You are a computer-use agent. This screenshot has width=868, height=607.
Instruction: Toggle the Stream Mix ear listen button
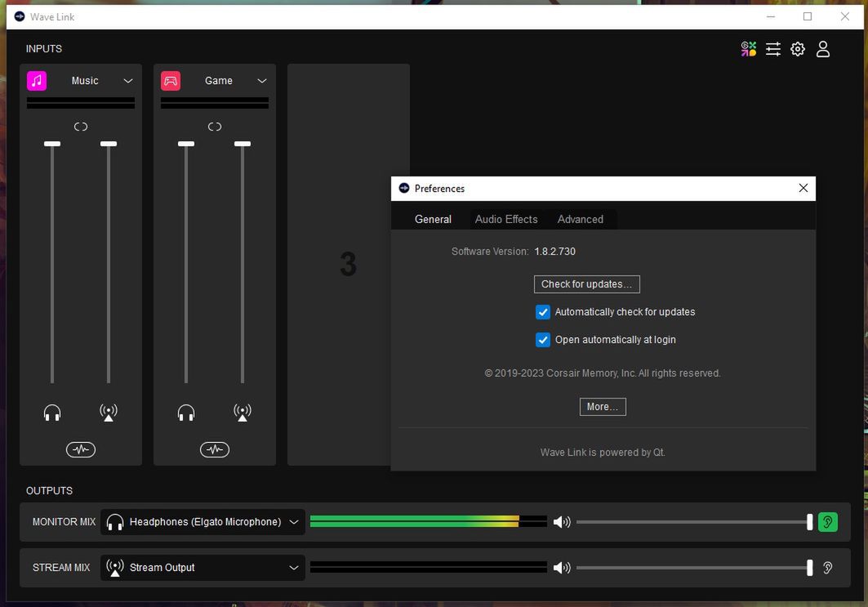pyautogui.click(x=828, y=568)
